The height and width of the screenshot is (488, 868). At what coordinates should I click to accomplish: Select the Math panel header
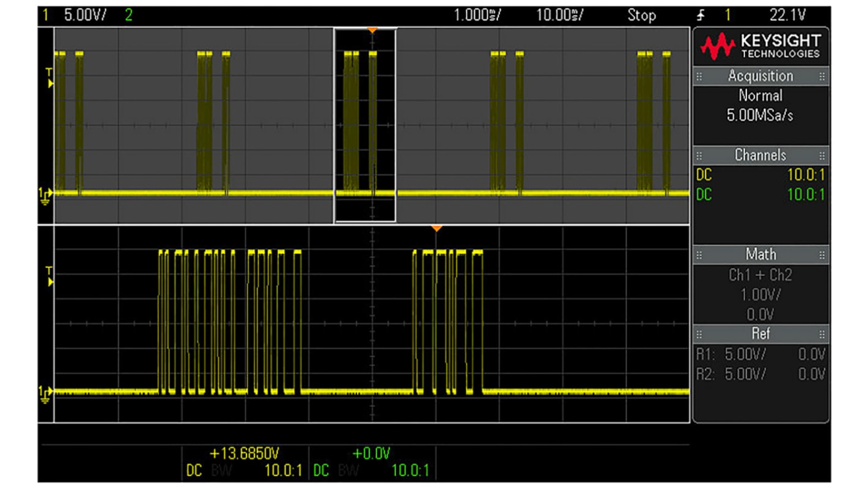point(761,254)
